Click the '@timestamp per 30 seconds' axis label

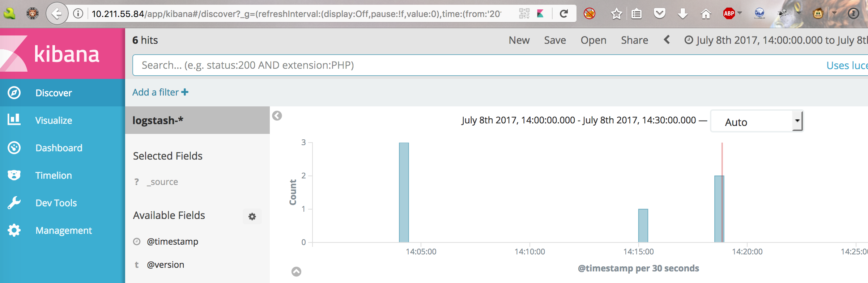pos(638,268)
